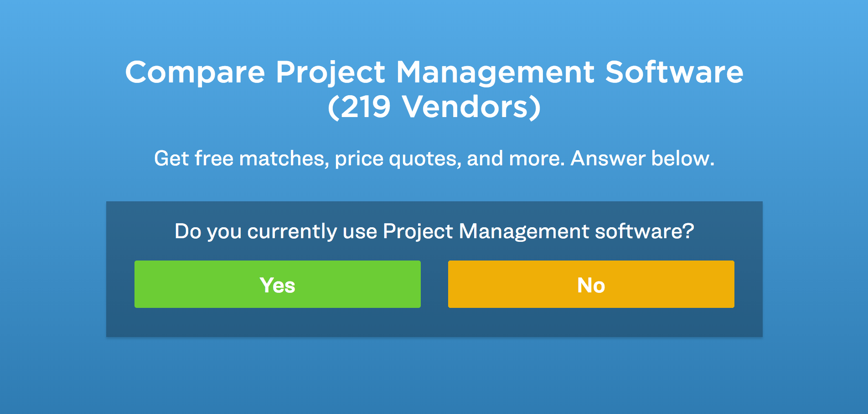Click the blue background above the heading
This screenshot has width=868, height=414.
(x=434, y=25)
